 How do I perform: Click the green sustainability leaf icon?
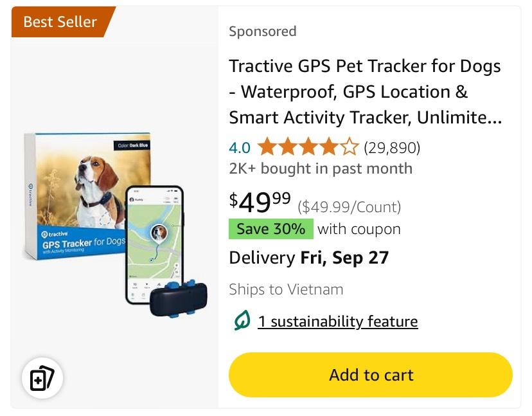242,321
